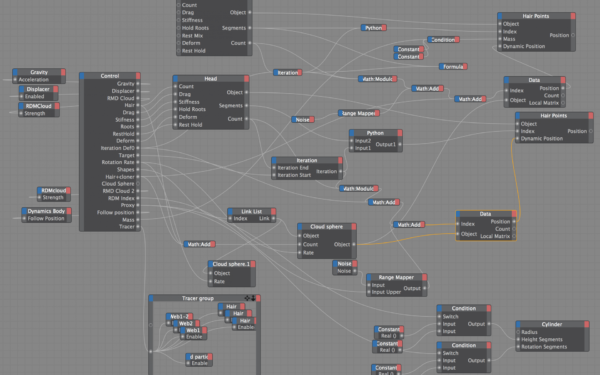This screenshot has width=600, height=375.
Task: Click the Tracer output port on the Control node
Action: [138, 227]
